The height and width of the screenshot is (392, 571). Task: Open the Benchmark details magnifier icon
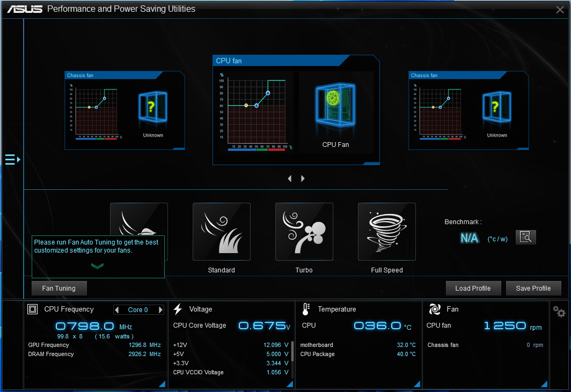tap(525, 238)
